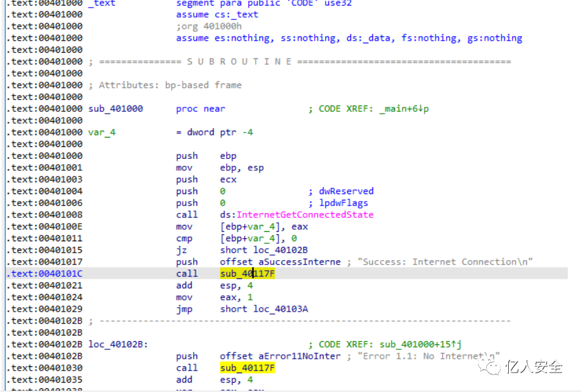
Task: Select the InternetGetConnectedState import name
Action: 305,214
